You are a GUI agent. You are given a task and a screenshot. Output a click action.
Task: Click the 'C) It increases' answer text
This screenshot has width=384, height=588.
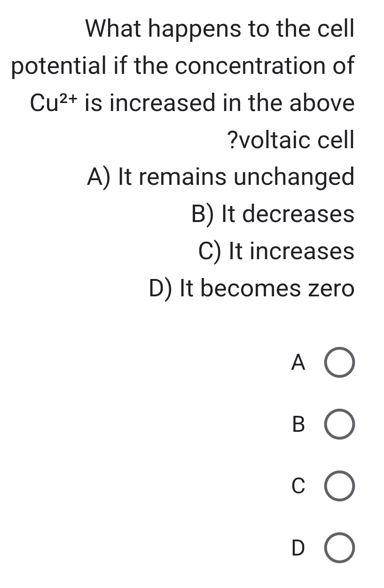[276, 251]
